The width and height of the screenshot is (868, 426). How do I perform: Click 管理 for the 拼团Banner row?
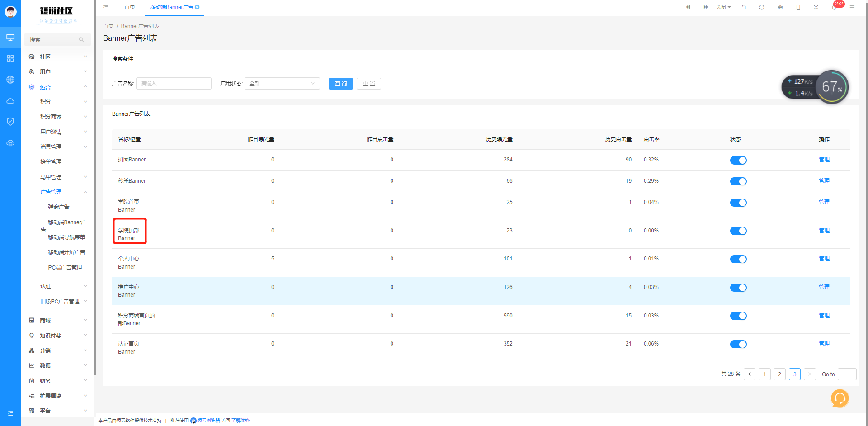click(x=824, y=160)
